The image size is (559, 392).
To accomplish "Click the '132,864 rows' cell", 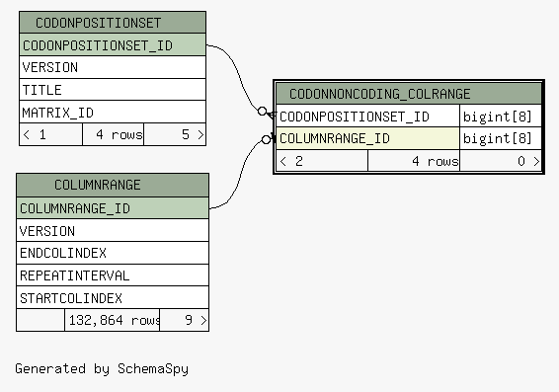I will (113, 320).
